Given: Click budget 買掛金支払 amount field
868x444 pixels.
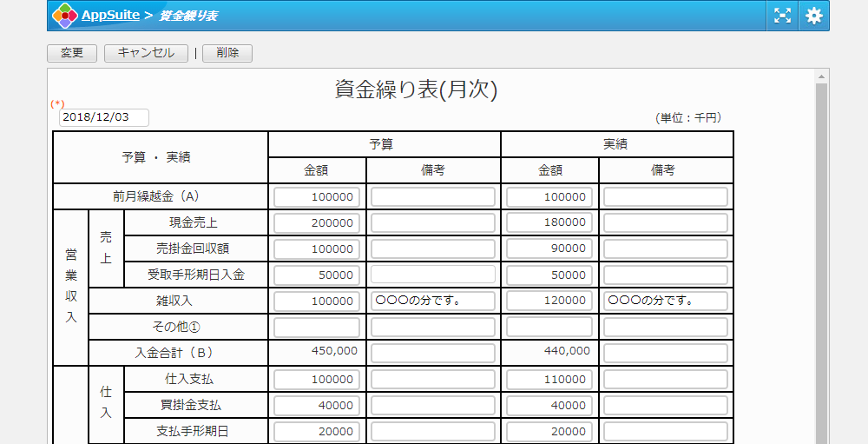Looking at the screenshot, I should click(317, 406).
